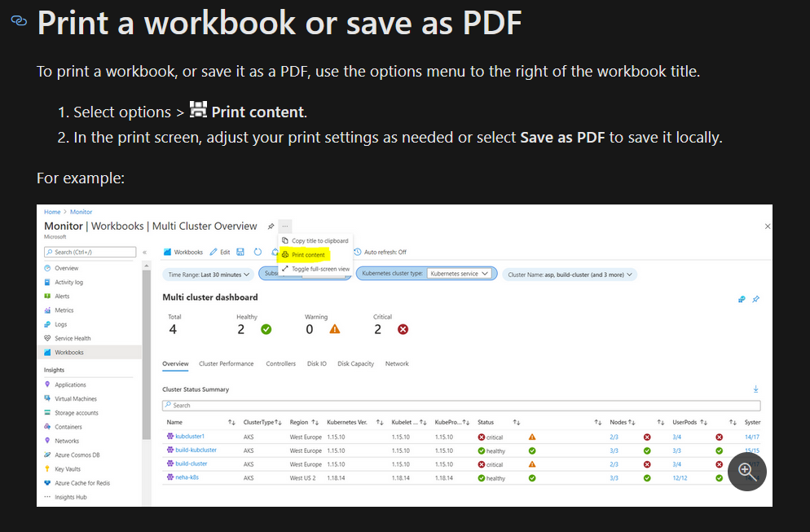Viewport: 810px width, 532px height.
Task: Click the Home breadcrumb link
Action: point(52,212)
